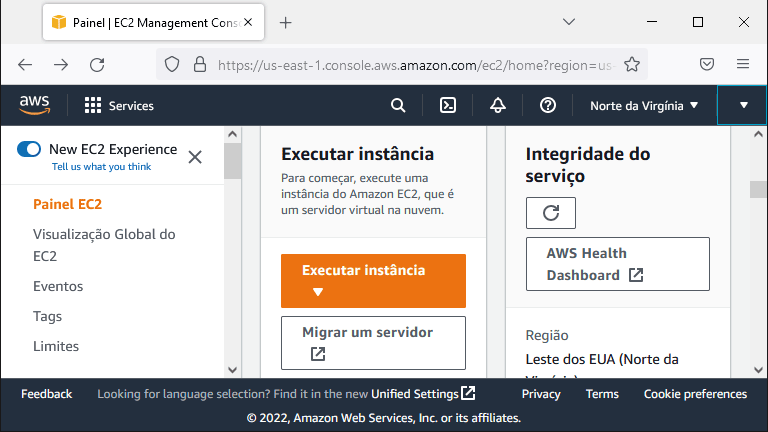Open Visualização Global do EC2
768x432 pixels.
(104, 245)
